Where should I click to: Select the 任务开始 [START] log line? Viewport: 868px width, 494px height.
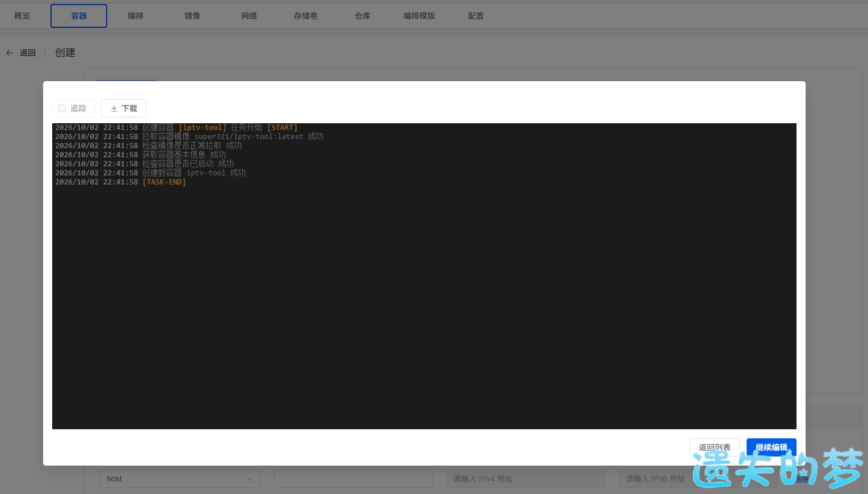tap(176, 128)
